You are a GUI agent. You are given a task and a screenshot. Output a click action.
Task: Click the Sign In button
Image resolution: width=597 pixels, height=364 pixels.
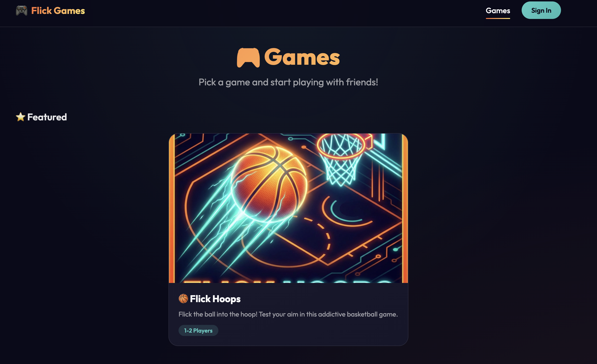tap(541, 10)
